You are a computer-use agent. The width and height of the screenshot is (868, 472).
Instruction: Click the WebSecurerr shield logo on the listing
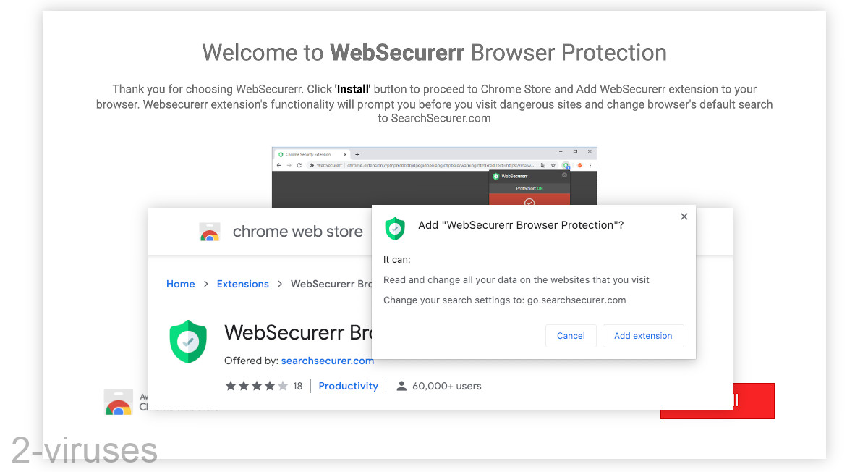tap(188, 341)
